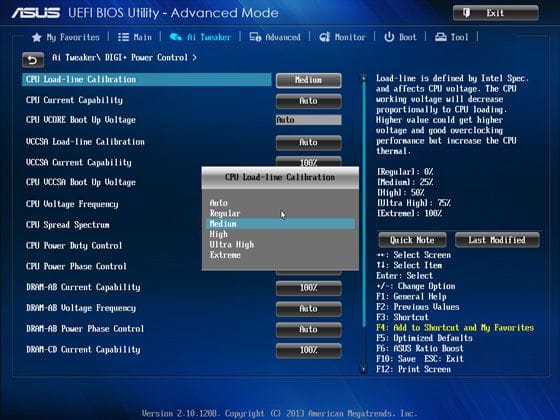Select CPU Power Phase Control label
Screen dimensions: 560x420
click(76, 266)
